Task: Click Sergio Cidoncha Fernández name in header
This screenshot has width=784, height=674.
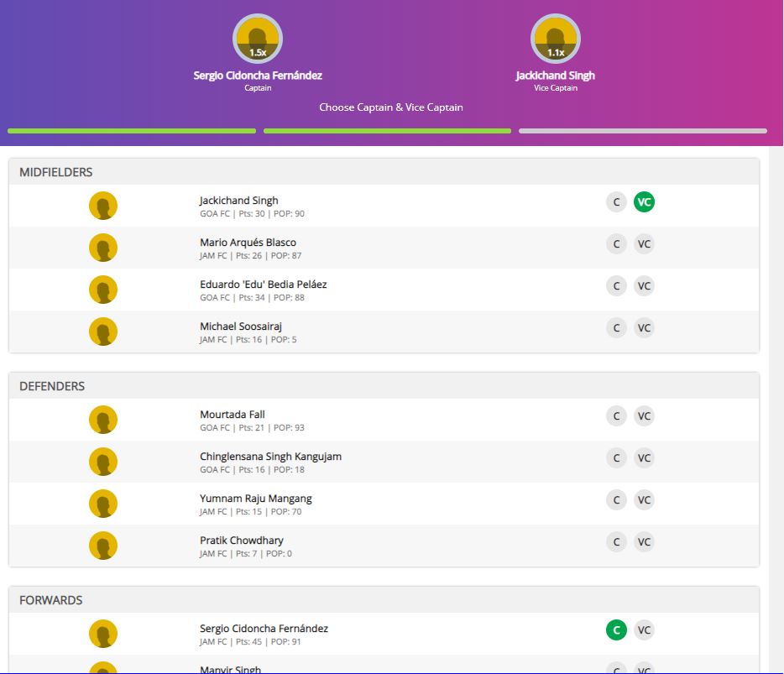Action: [x=258, y=76]
